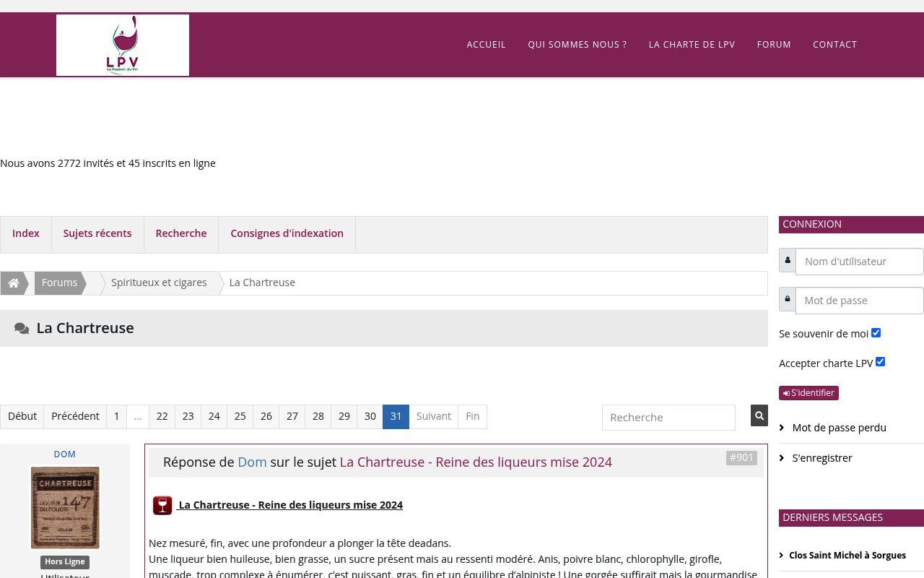This screenshot has width=924, height=578.
Task: Go to page 28
Action: [x=318, y=416]
